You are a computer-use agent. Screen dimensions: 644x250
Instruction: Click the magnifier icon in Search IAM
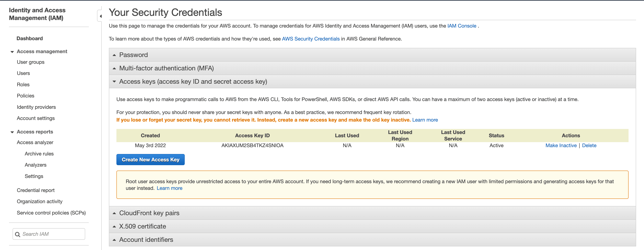[17, 234]
